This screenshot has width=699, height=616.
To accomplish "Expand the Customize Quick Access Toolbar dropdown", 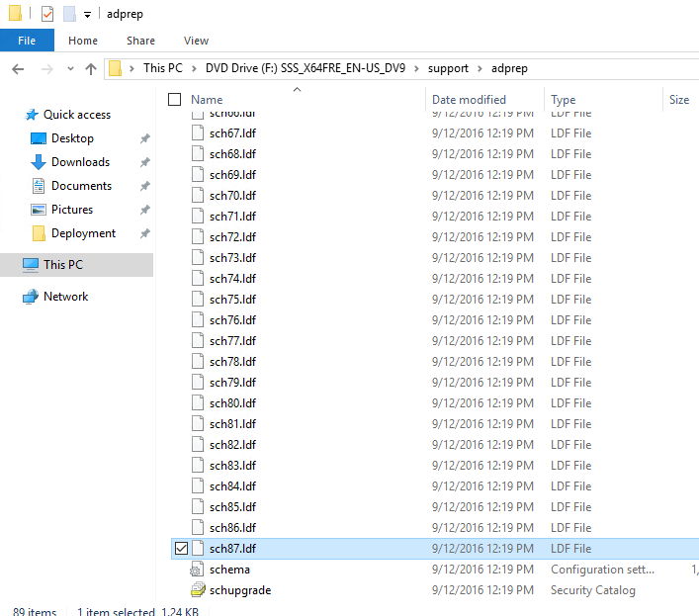I will click(x=88, y=14).
